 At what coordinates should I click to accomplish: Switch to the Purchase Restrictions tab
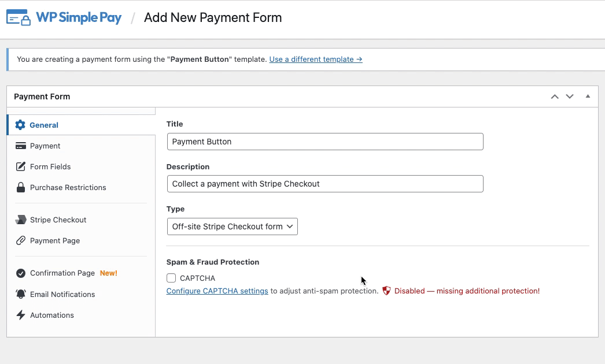coord(68,188)
